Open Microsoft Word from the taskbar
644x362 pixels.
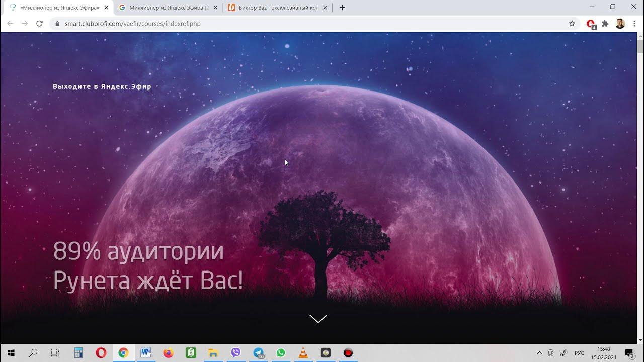[x=146, y=353]
